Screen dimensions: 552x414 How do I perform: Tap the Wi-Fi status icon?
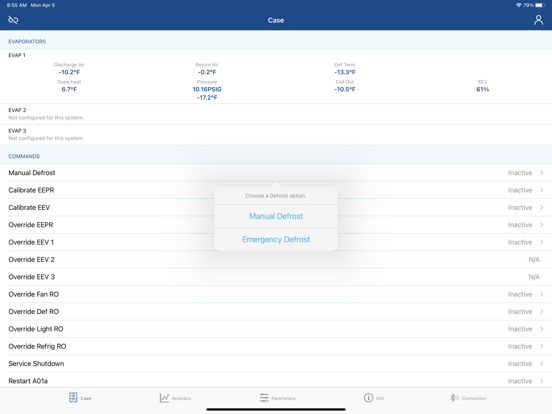519,5
